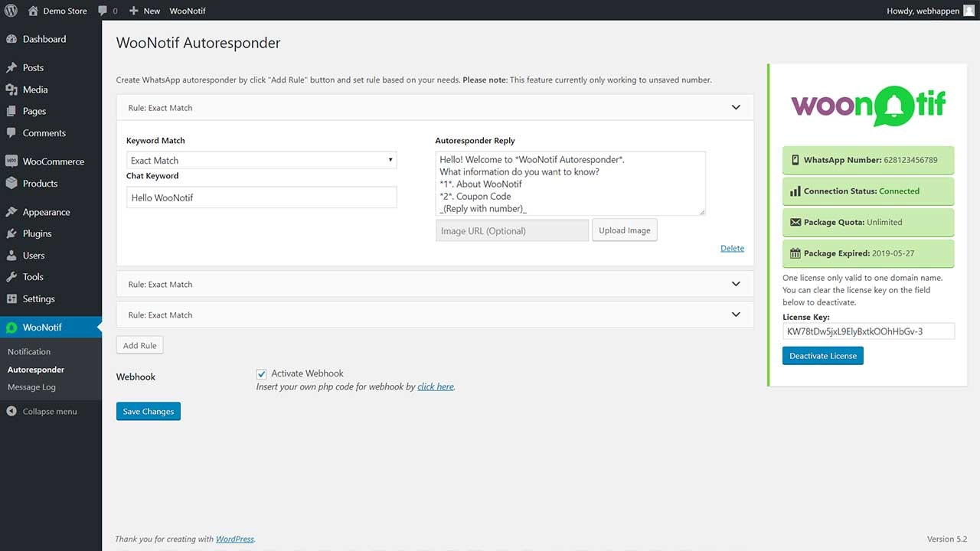980x551 pixels.
Task: Open the Autoresponder submenu item
Action: (36, 370)
